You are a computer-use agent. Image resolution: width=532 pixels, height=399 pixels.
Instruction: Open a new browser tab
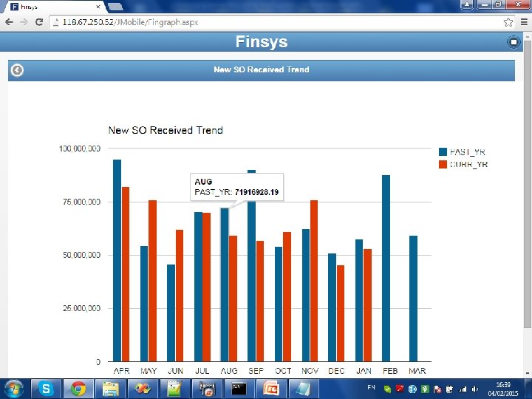click(x=116, y=7)
